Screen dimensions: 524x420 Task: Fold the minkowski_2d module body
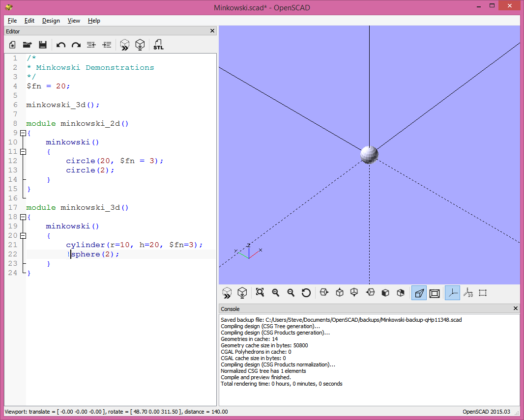point(23,133)
